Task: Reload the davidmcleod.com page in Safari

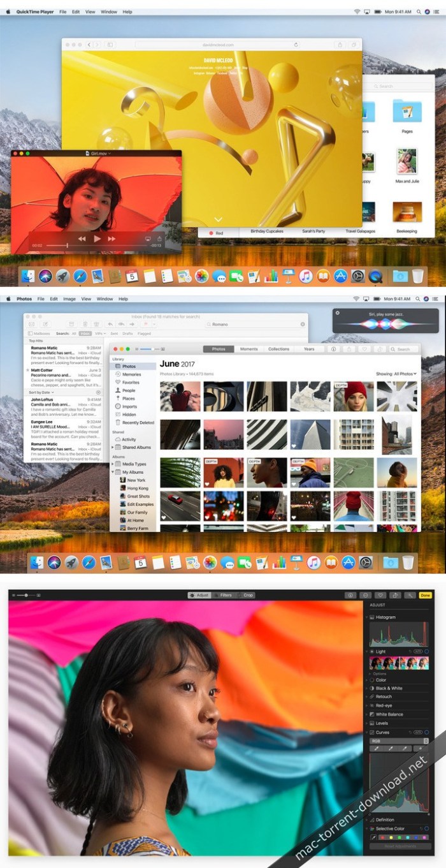Action: tap(296, 45)
